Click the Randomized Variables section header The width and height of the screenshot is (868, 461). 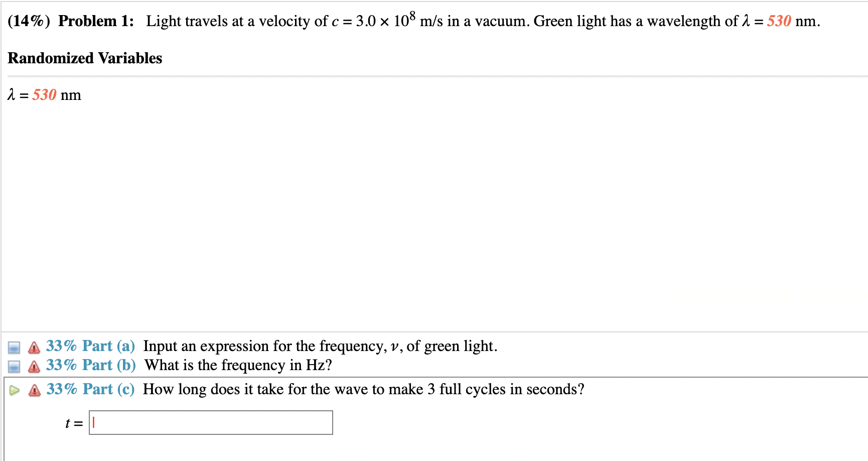pos(84,58)
